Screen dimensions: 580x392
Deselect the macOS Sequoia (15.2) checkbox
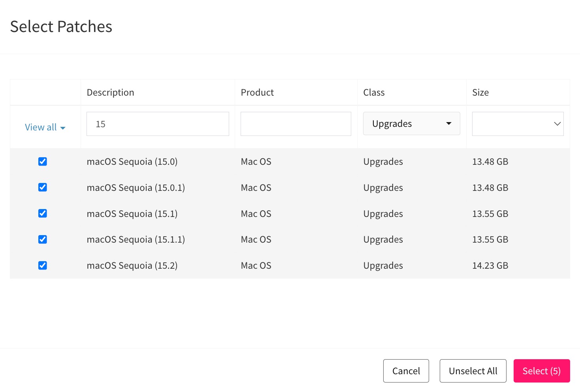pyautogui.click(x=43, y=266)
